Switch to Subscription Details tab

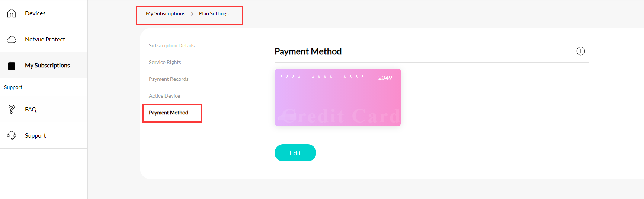point(172,45)
